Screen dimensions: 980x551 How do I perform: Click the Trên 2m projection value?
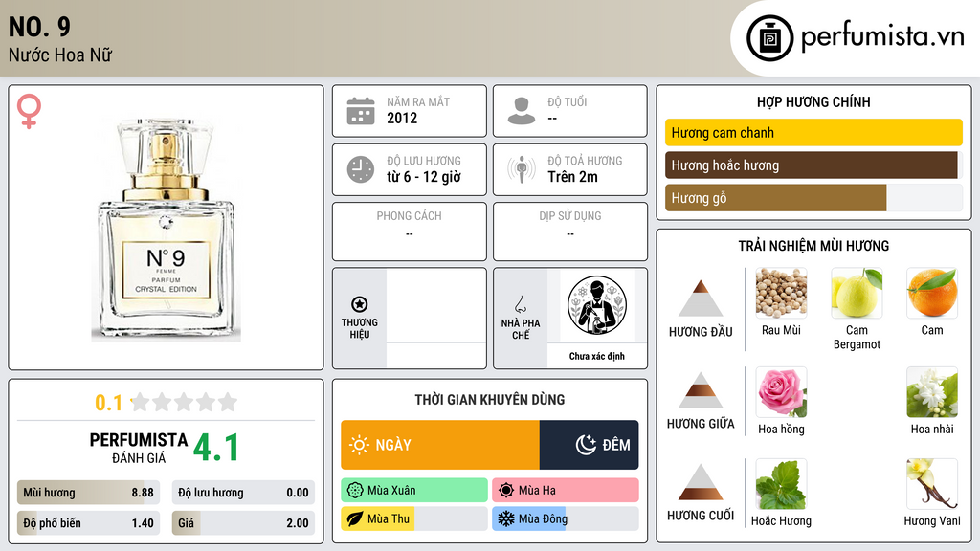click(x=572, y=177)
